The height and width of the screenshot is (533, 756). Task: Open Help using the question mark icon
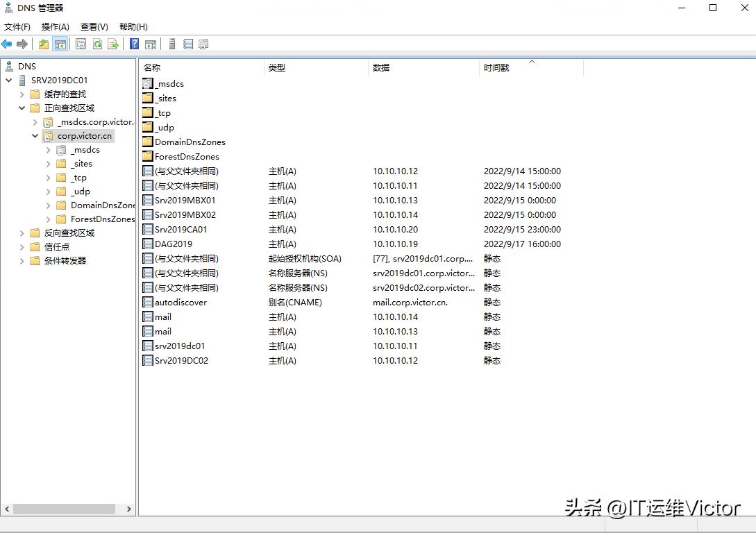[x=133, y=44]
